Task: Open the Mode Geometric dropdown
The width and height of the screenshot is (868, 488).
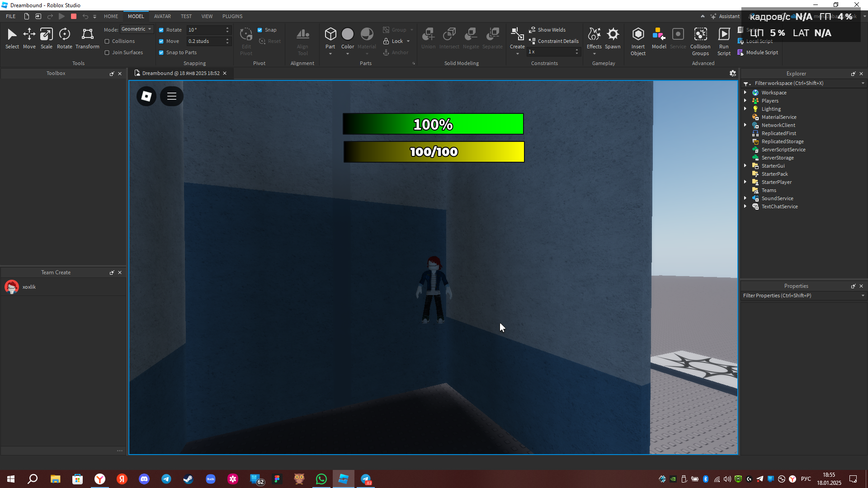Action: tap(137, 29)
